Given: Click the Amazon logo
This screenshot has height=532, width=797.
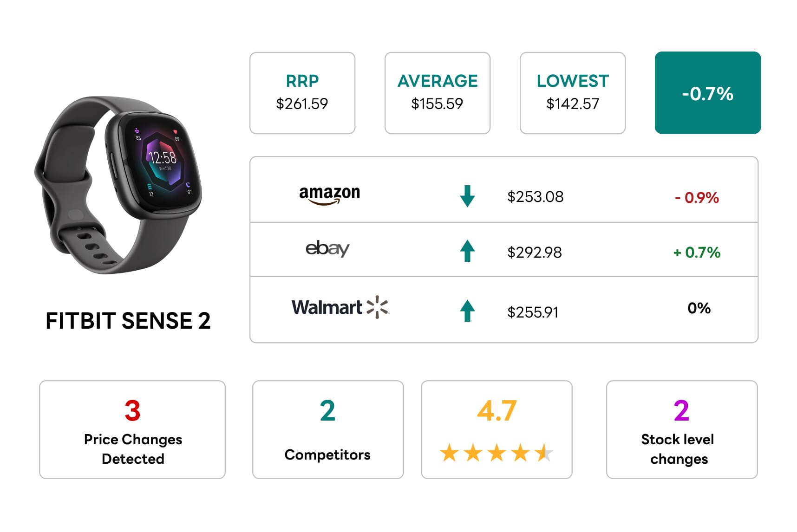Looking at the screenshot, I should (x=329, y=195).
